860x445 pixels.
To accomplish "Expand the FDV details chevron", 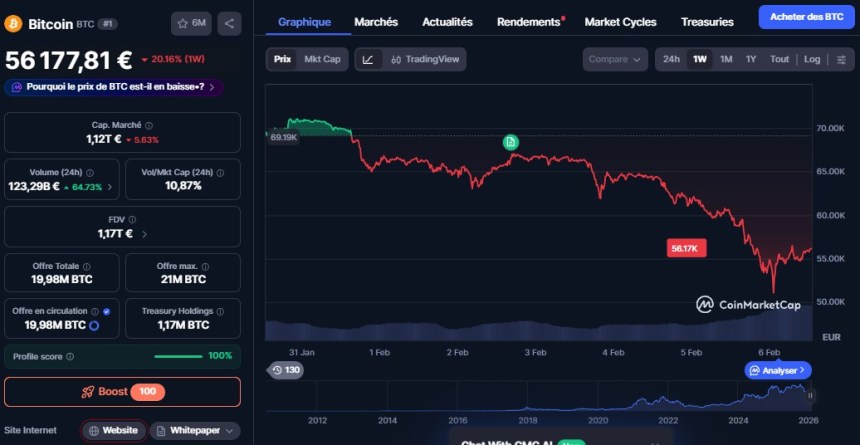I will pyautogui.click(x=144, y=234).
